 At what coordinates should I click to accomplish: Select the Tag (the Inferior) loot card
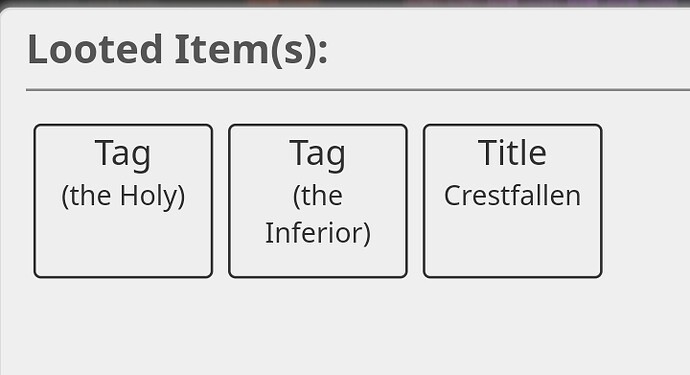tap(318, 201)
